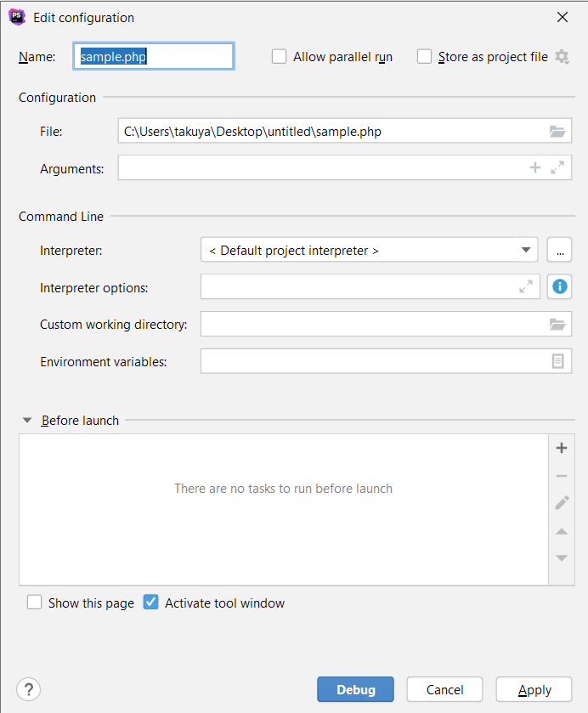Tick the Show this page checkbox
Screen dimensions: 588x713
pos(35,603)
